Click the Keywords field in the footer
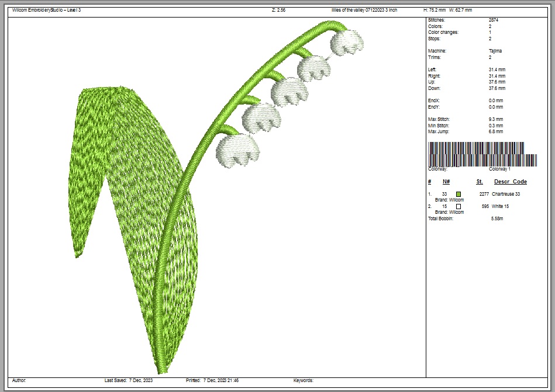This screenshot has height=392, width=555. tap(303, 380)
